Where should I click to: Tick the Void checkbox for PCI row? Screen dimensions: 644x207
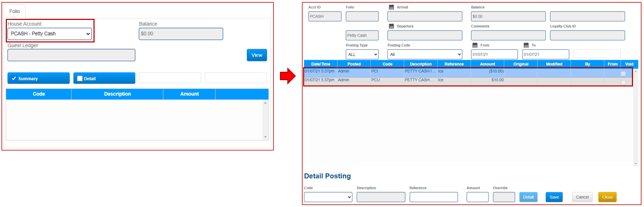623,73
